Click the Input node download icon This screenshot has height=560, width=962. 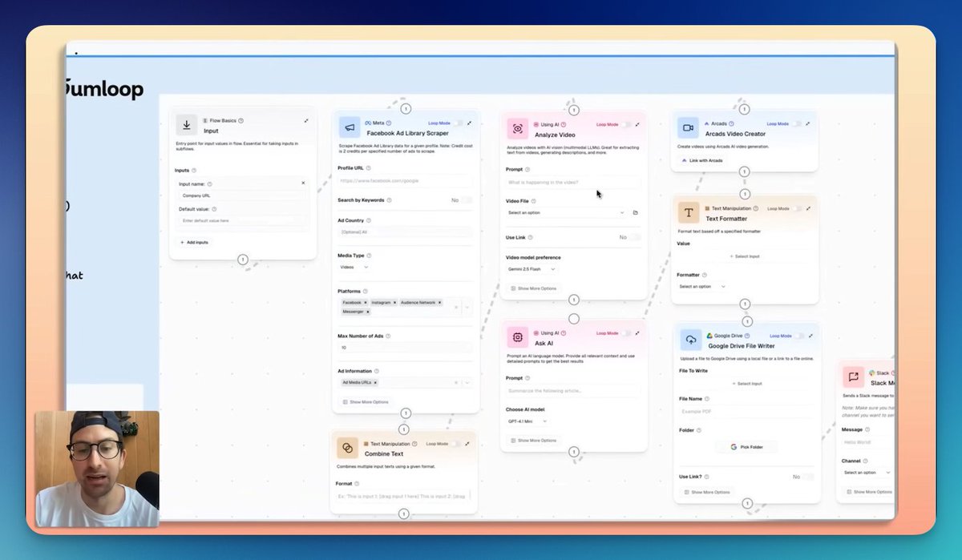186,125
